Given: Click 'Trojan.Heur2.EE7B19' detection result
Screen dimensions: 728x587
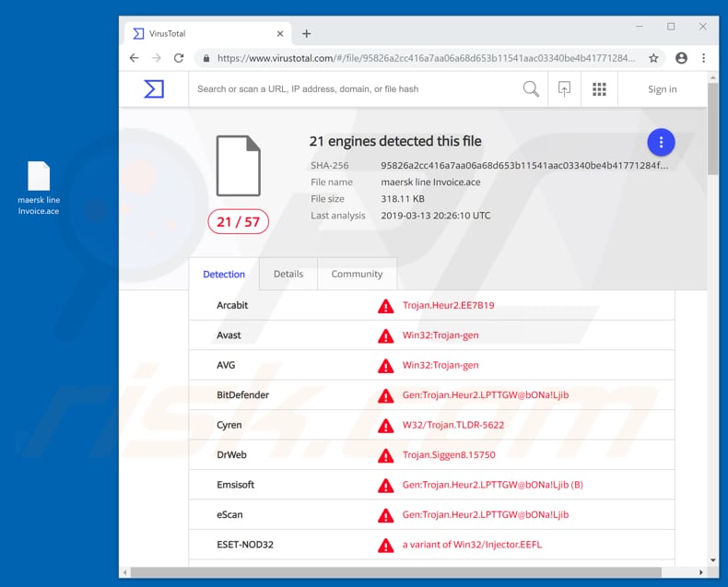Looking at the screenshot, I should [448, 305].
